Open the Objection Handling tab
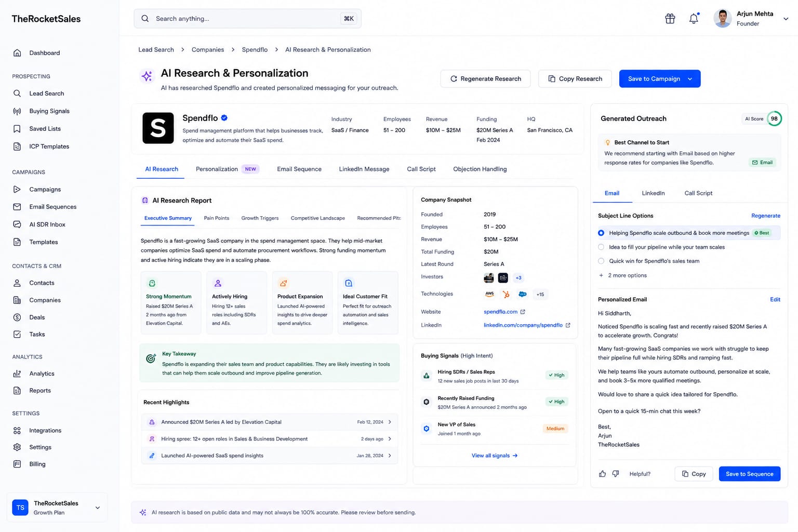This screenshot has width=798, height=532. coord(480,169)
